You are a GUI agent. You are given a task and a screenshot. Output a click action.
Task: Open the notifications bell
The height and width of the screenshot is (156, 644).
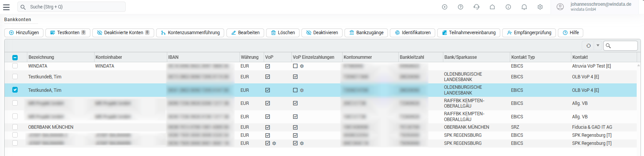(524, 7)
